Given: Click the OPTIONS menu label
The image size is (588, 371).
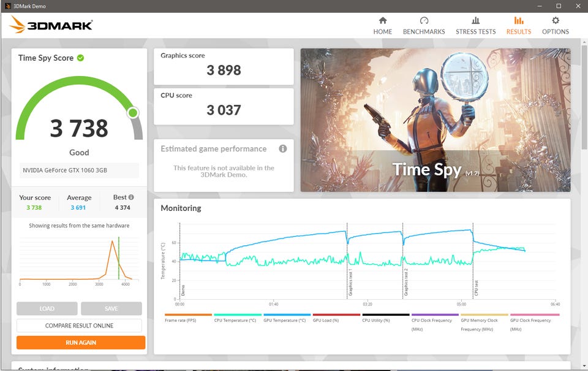Looking at the screenshot, I should coord(556,31).
